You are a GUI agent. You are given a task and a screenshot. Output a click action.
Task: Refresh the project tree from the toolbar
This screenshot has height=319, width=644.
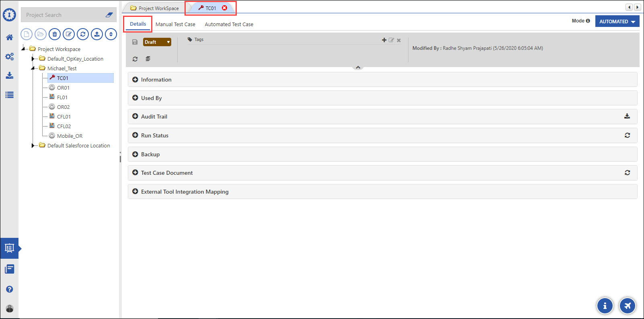click(83, 34)
